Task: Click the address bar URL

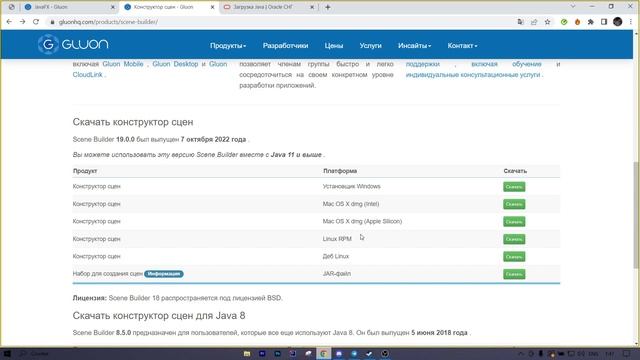Action: click(108, 22)
